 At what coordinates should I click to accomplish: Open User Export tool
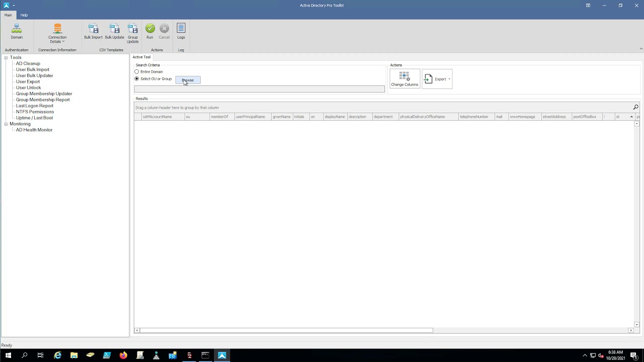tap(28, 81)
